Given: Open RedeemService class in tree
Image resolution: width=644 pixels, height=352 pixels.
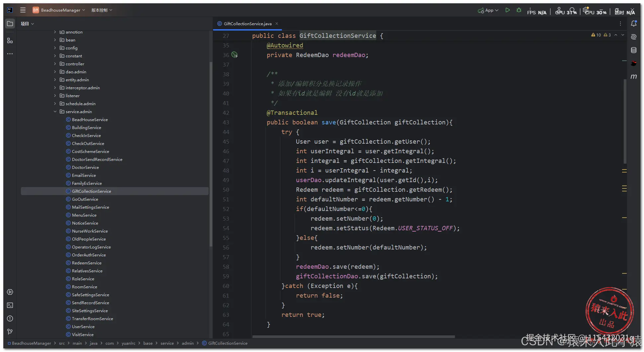Looking at the screenshot, I should point(87,263).
